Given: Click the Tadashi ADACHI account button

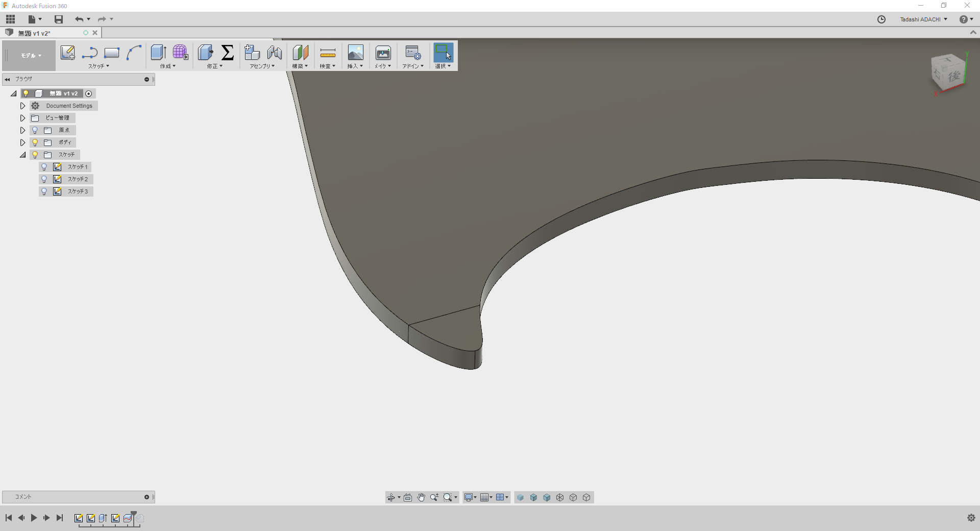Looking at the screenshot, I should click(x=923, y=19).
